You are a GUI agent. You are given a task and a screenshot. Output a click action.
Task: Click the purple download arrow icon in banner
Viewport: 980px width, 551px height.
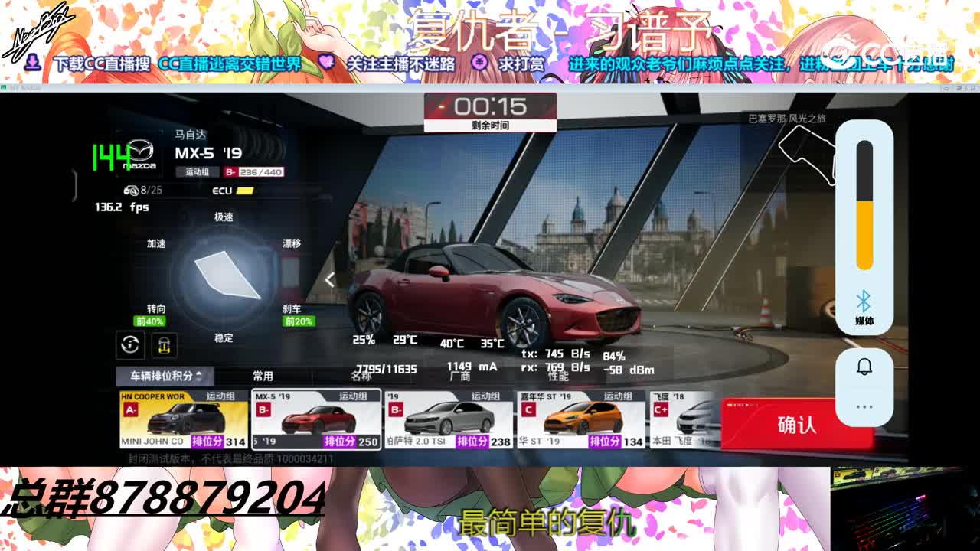33,61
